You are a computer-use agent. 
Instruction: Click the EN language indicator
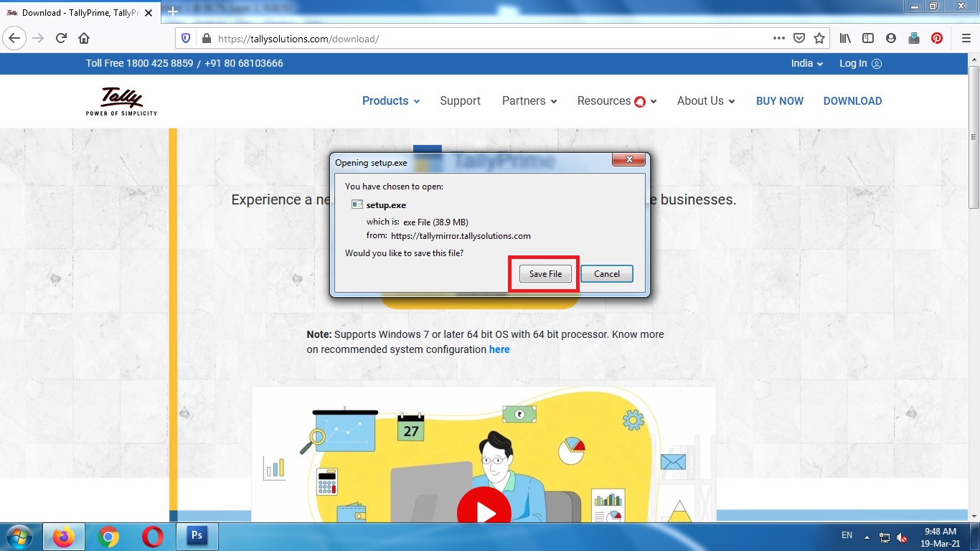point(847,535)
